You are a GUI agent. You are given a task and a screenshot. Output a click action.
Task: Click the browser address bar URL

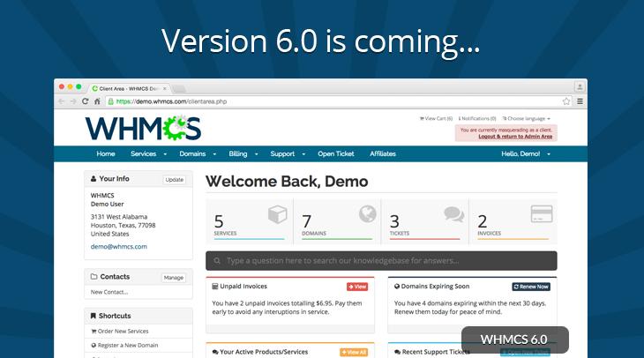(x=171, y=101)
